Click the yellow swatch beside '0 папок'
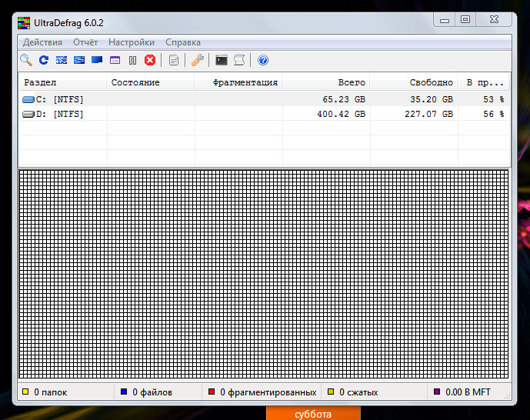 [25, 392]
